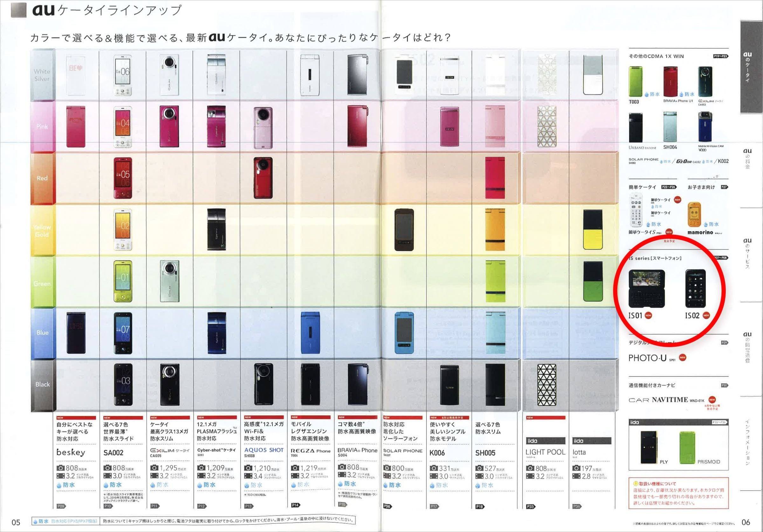Click the yellow lotta phone image
This screenshot has width=763, height=532.
click(593, 229)
